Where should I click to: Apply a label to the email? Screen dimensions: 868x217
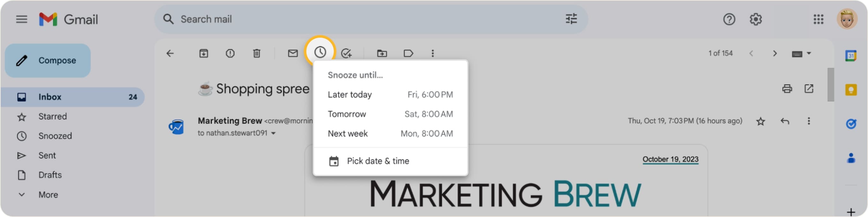408,53
